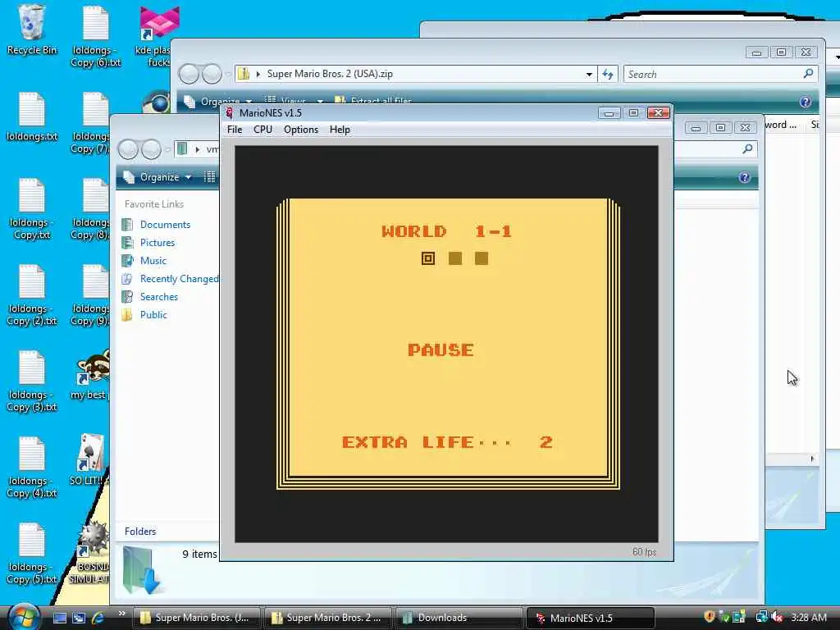The height and width of the screenshot is (630, 840).
Task: Click the path arrow before the zip name
Action: [258, 74]
